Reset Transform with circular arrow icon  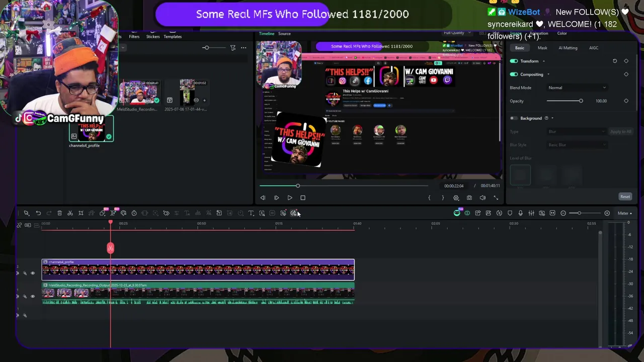(615, 61)
